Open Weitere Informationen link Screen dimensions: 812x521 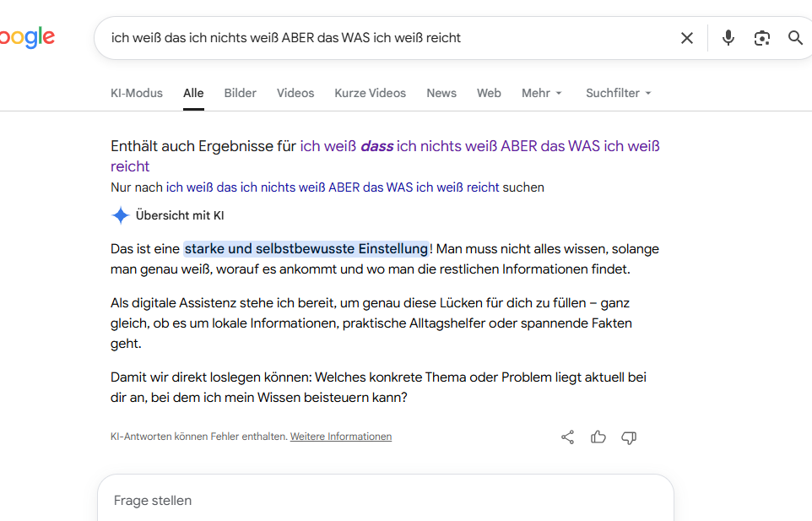341,437
